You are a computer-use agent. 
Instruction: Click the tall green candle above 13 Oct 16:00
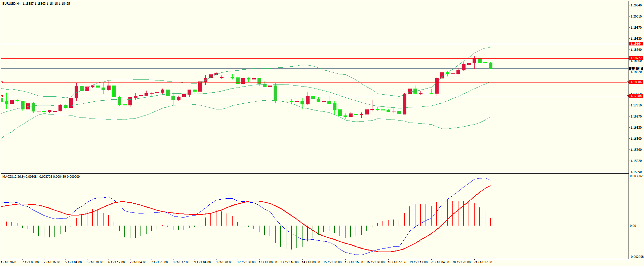tap(276, 93)
